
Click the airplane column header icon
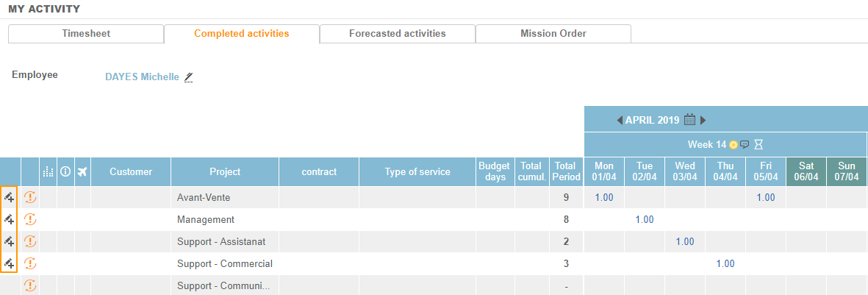[x=82, y=171]
